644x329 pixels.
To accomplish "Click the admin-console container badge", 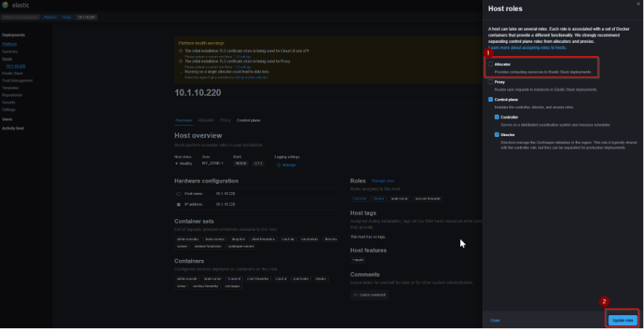I will (x=187, y=279).
